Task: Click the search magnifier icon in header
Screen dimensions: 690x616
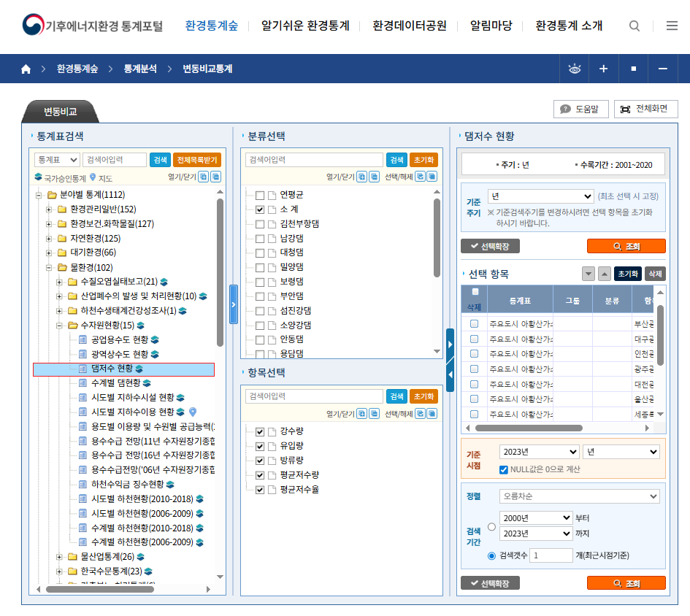Action: [635, 26]
